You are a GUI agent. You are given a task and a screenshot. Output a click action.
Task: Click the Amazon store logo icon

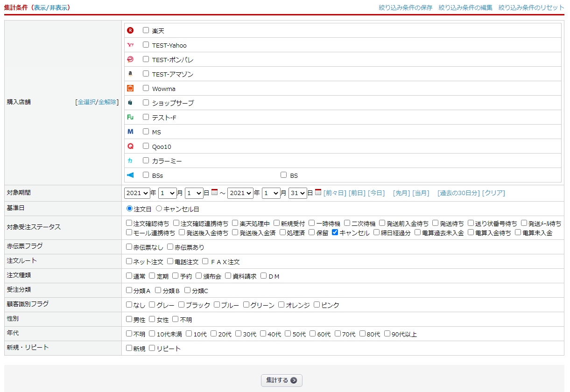130,74
